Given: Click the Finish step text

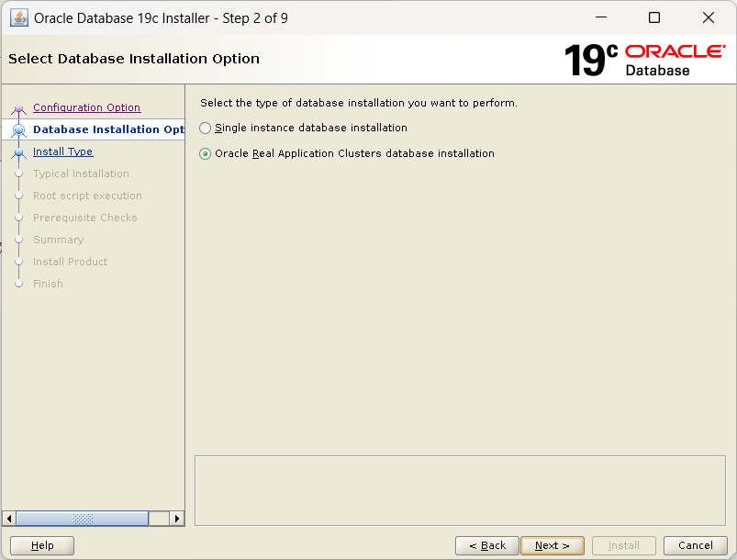Looking at the screenshot, I should [48, 284].
